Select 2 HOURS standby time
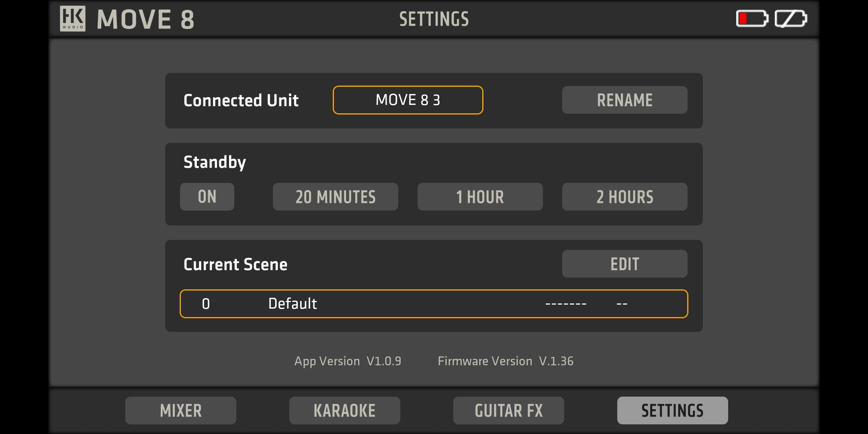Viewport: 868px width, 434px height. (x=624, y=197)
